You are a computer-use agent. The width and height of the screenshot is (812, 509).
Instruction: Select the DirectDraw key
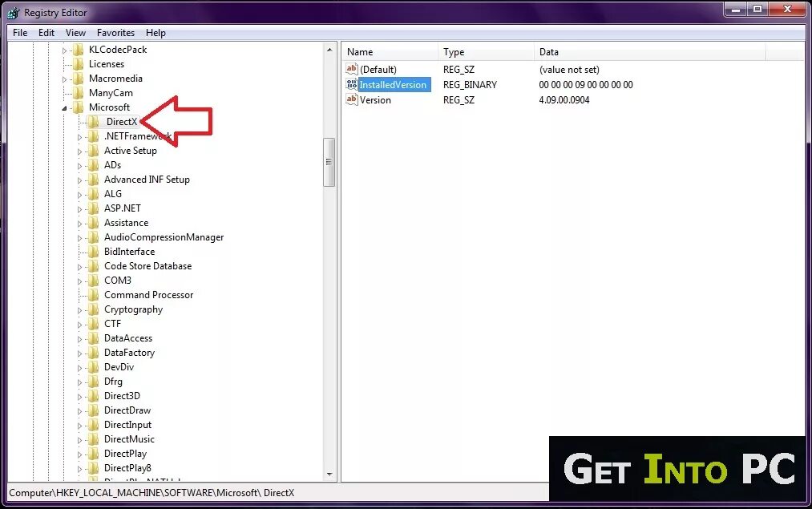127,410
